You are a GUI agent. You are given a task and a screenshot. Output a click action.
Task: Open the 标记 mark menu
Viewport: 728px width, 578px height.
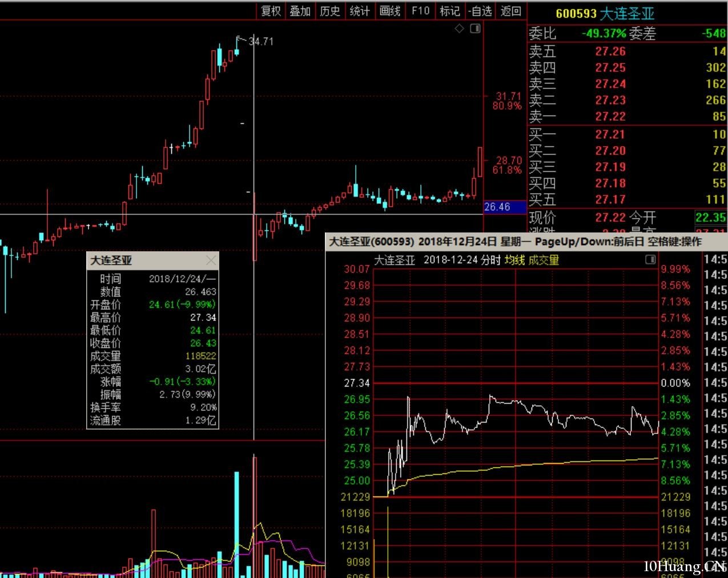(450, 11)
